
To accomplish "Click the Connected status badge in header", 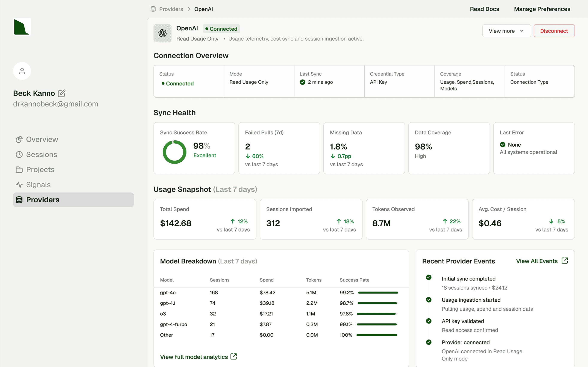I will click(221, 29).
